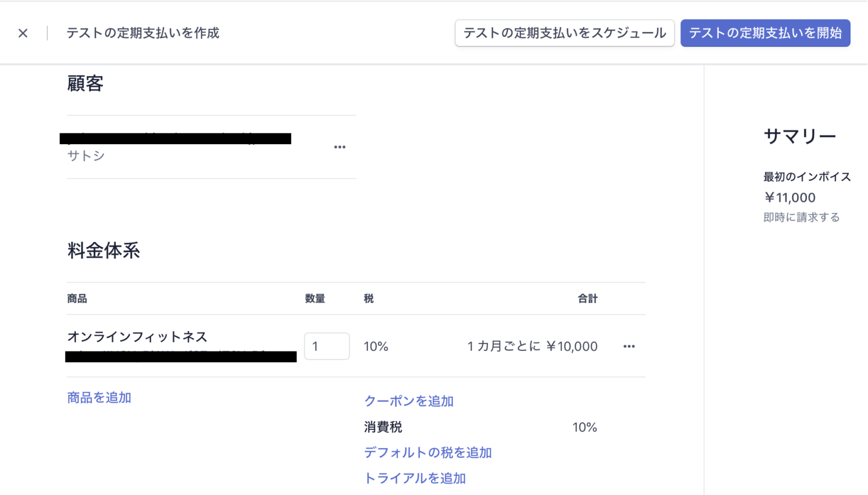Close the subscription creation page with X

click(x=23, y=33)
